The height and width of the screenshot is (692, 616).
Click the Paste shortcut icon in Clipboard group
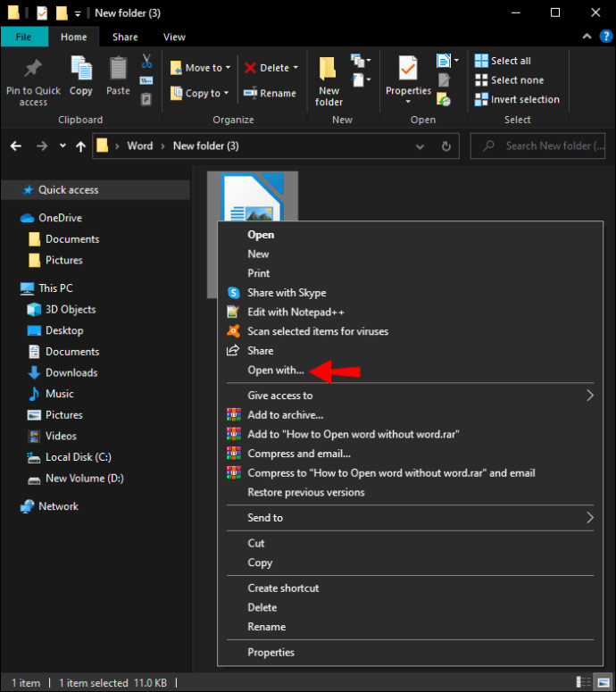[146, 99]
